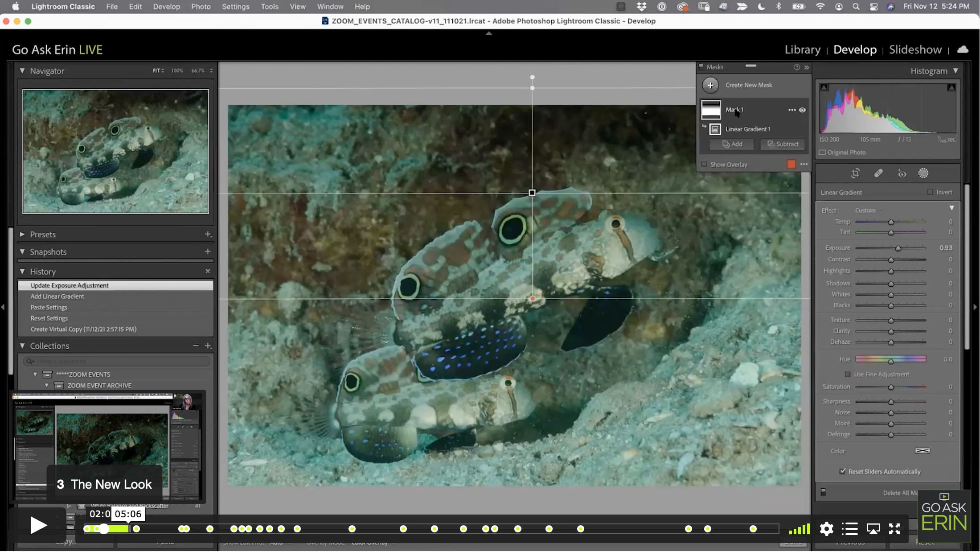
Task: Toggle Mask 1 visibility eye icon
Action: coord(802,110)
